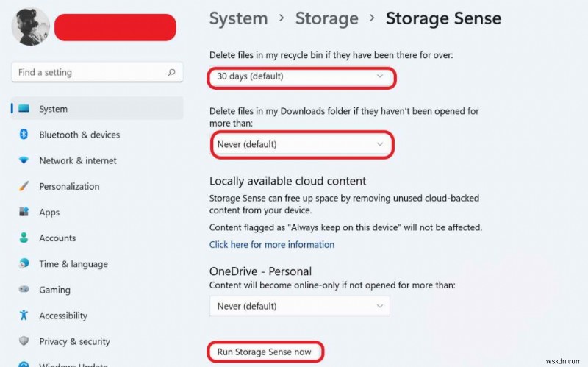The height and width of the screenshot is (367, 588).
Task: Open the OneDrive Never (default) dropdown
Action: point(299,306)
